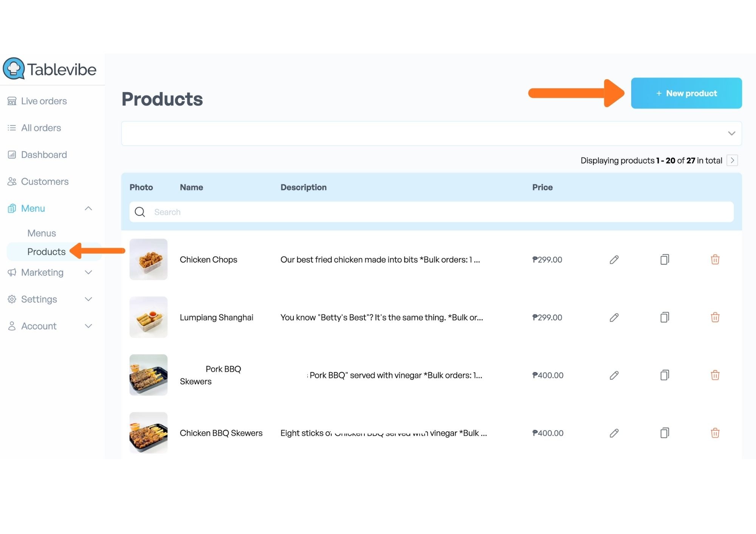Delete the Lumpiang Shanghai product
Screen dimensions: 756x534
coord(715,317)
